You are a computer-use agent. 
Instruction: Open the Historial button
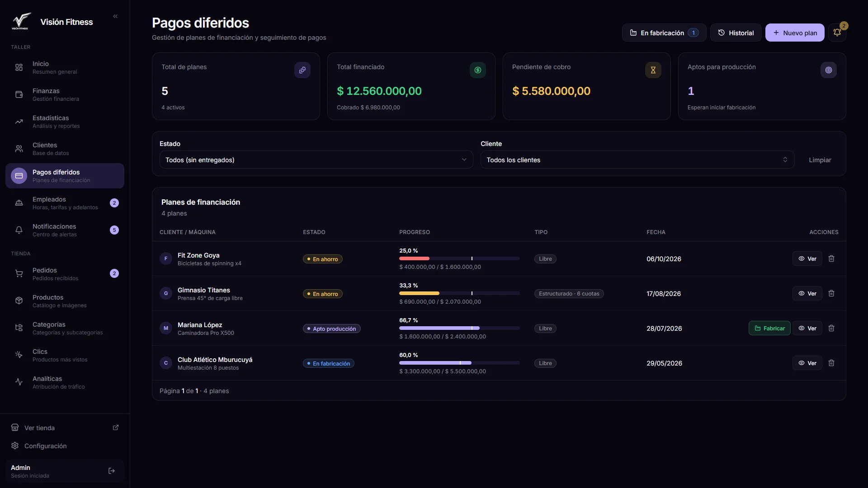[x=736, y=33]
